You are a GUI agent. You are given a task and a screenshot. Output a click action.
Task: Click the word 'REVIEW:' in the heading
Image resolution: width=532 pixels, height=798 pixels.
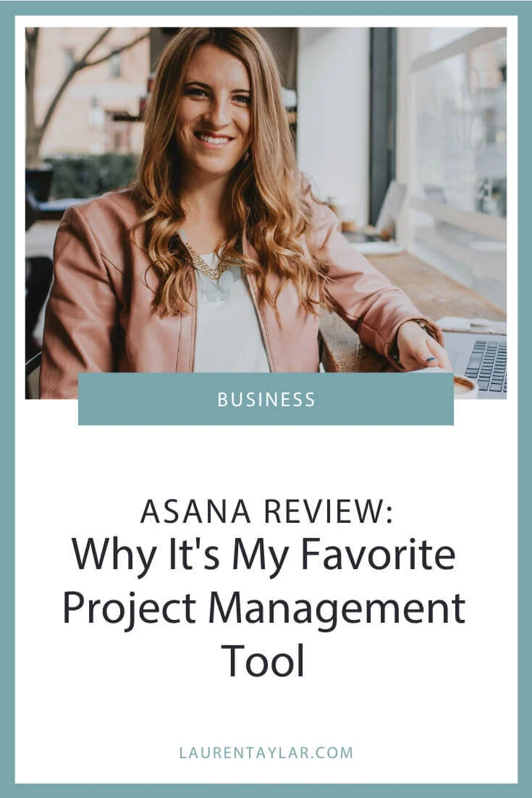click(x=329, y=511)
